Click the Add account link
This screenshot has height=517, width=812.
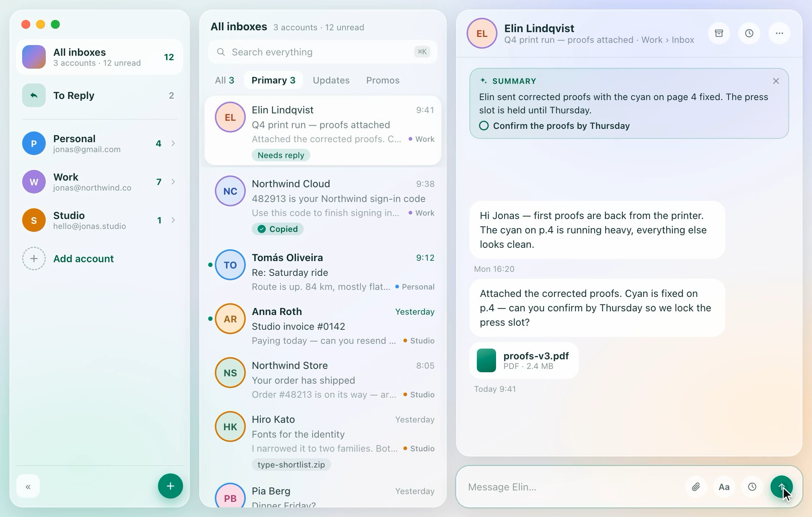coord(83,258)
